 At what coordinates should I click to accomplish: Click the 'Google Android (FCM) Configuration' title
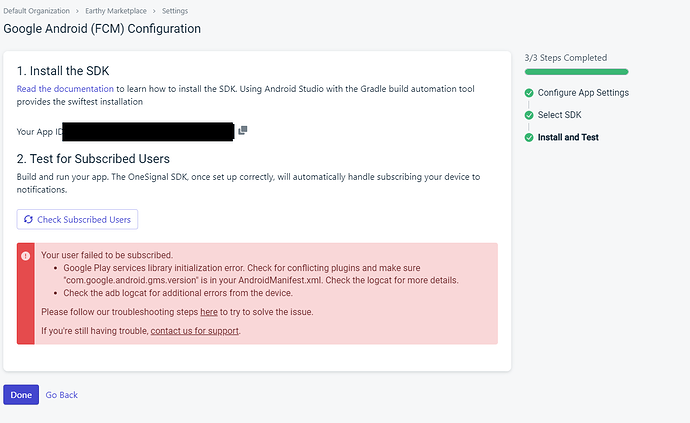pos(102,29)
